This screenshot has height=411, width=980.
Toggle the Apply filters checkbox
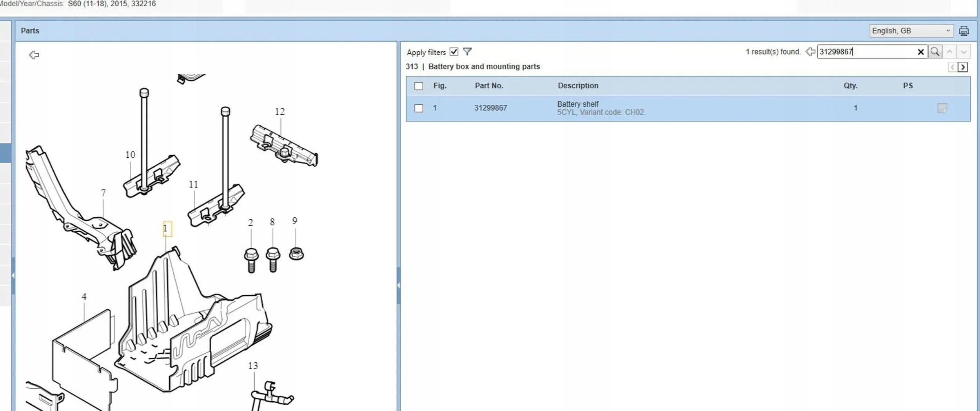tap(454, 52)
